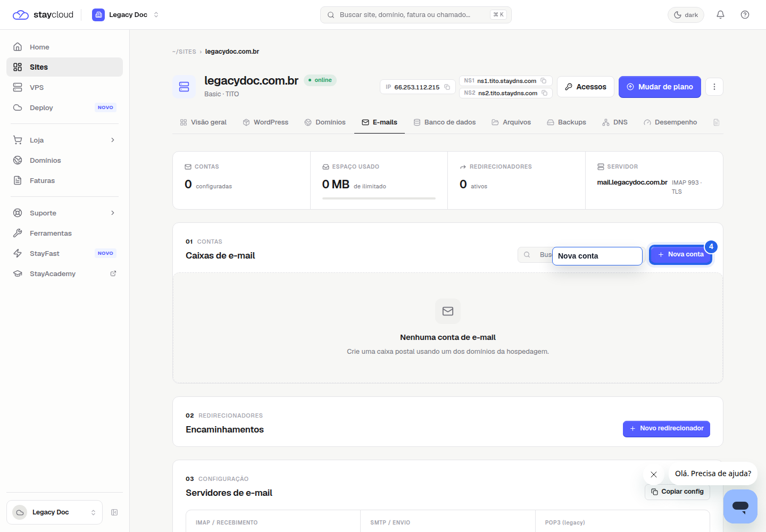Switch to DNS tab

615,122
